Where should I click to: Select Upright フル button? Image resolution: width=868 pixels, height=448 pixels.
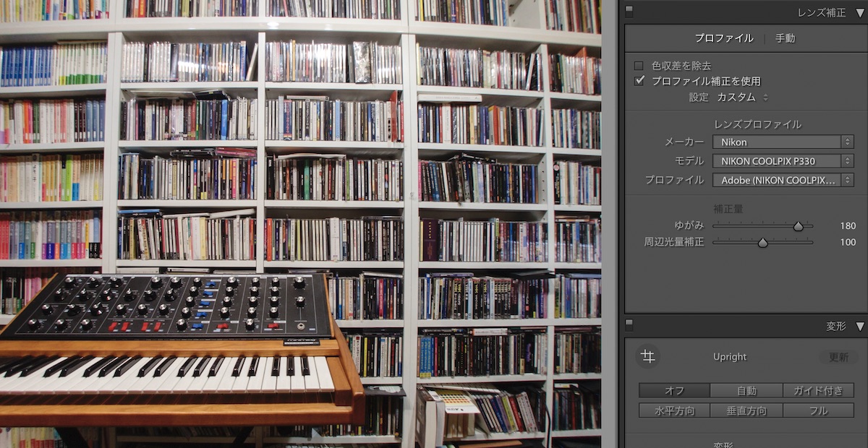click(x=818, y=410)
